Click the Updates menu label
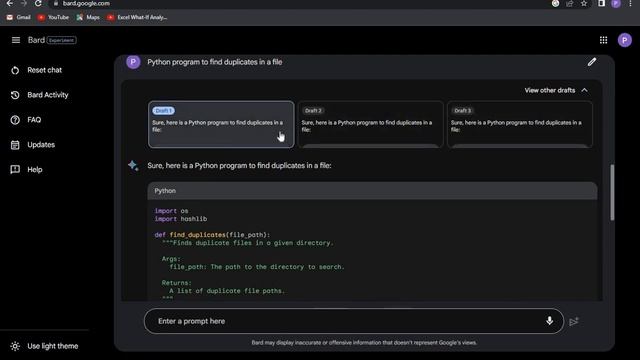 pos(41,145)
